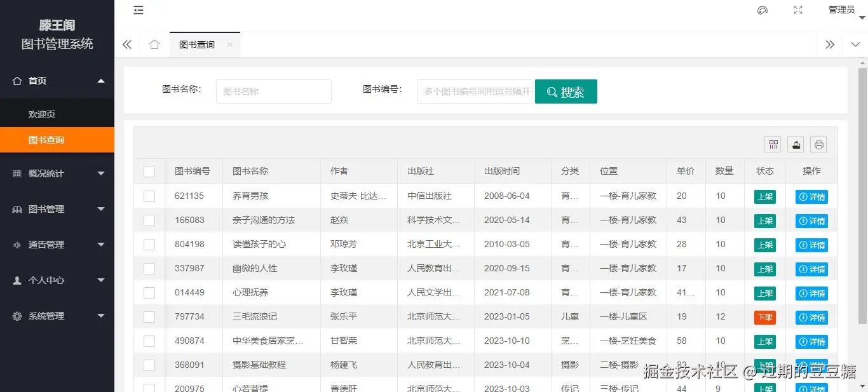Check the checkbox for book 621135
The image size is (868, 392).
[149, 196]
